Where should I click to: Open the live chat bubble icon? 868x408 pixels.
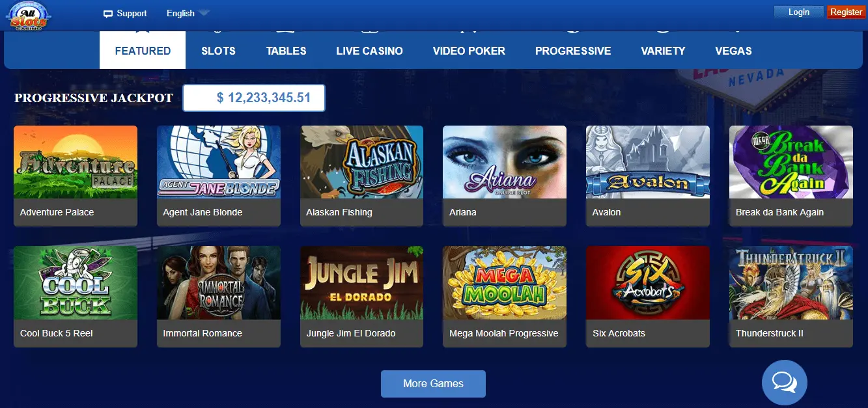click(784, 383)
